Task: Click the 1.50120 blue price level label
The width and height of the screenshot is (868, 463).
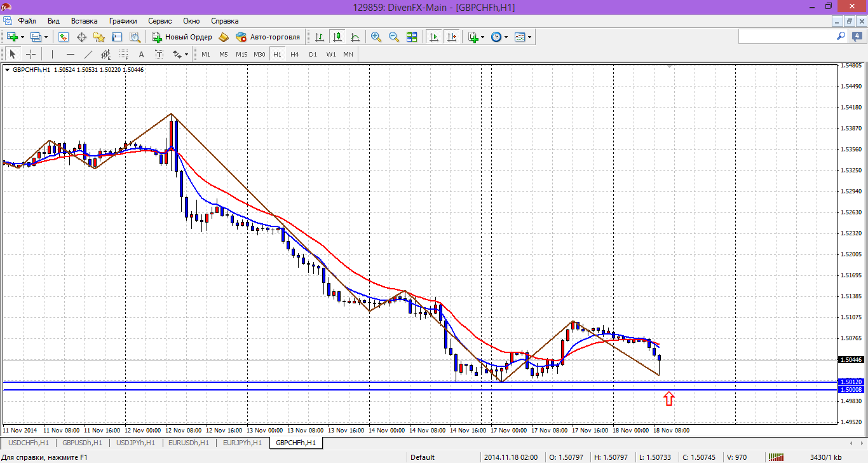Action: [850, 382]
